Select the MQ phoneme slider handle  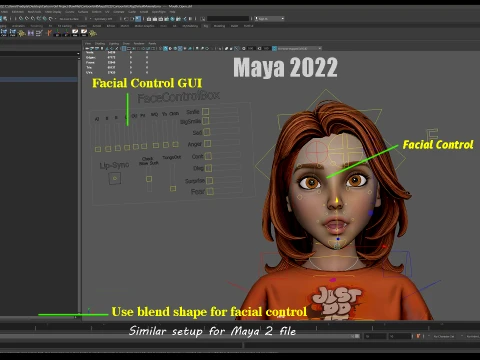pos(156,145)
